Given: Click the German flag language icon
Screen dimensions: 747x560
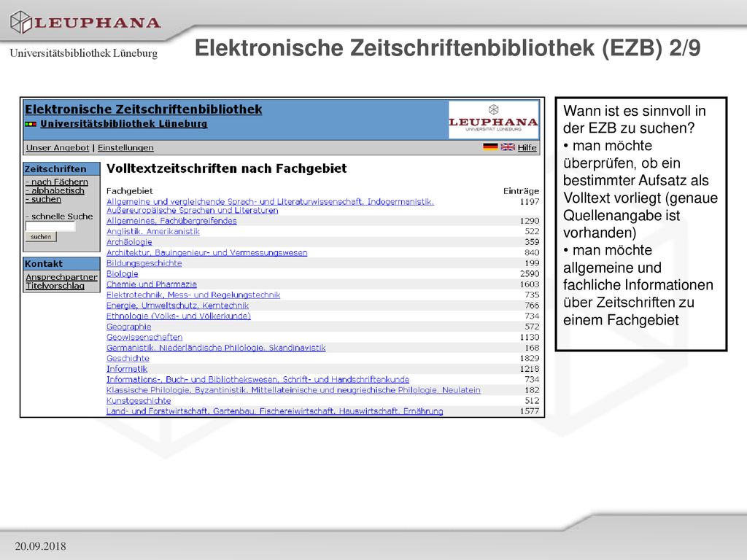Looking at the screenshot, I should (x=490, y=147).
